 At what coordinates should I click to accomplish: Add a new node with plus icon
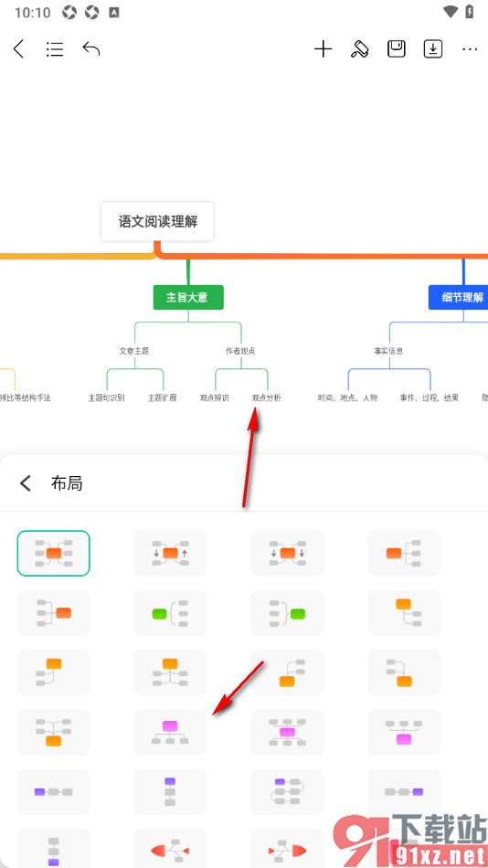click(323, 49)
